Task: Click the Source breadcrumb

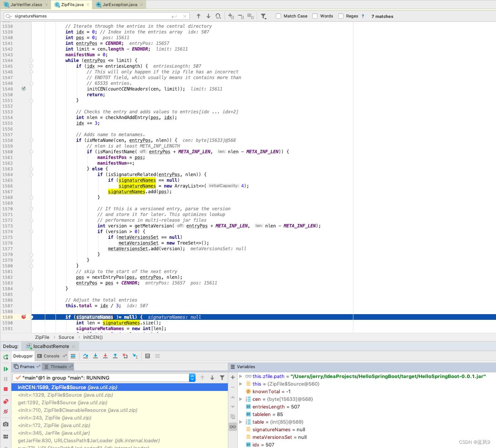Action: pyautogui.click(x=66, y=337)
